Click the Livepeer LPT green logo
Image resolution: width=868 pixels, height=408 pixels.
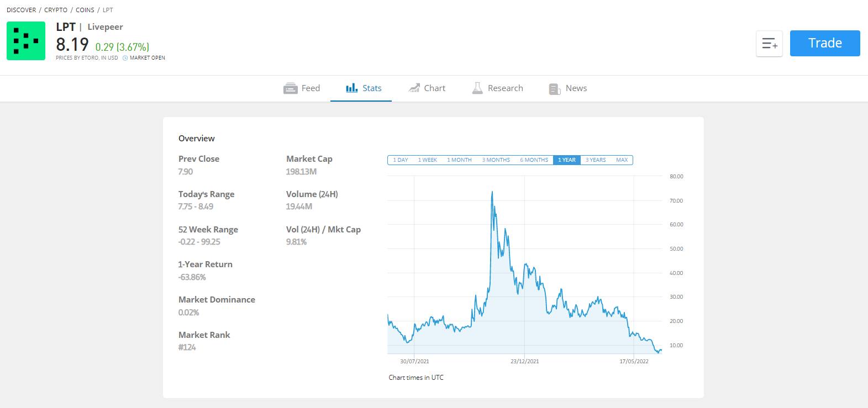(x=26, y=41)
